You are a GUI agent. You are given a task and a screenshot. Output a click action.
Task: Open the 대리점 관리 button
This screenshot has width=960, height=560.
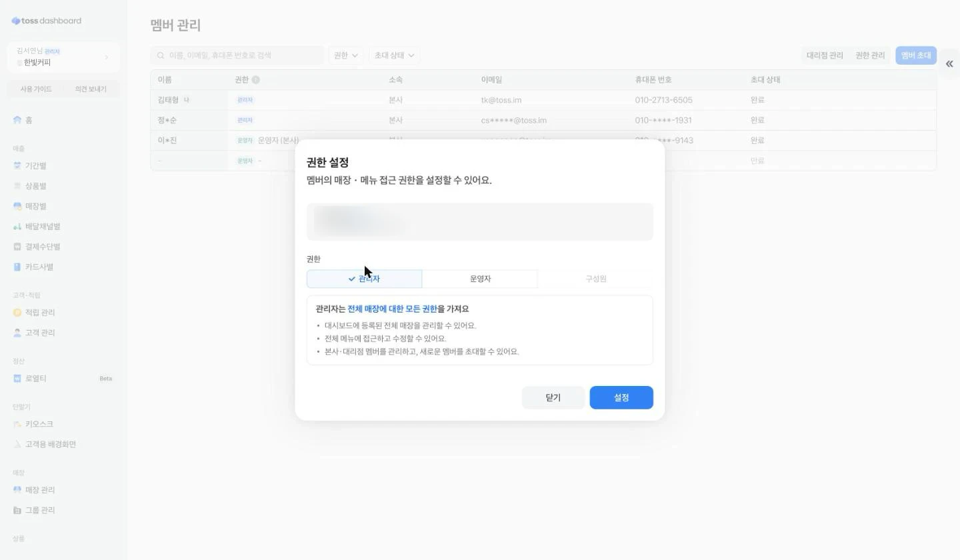825,55
